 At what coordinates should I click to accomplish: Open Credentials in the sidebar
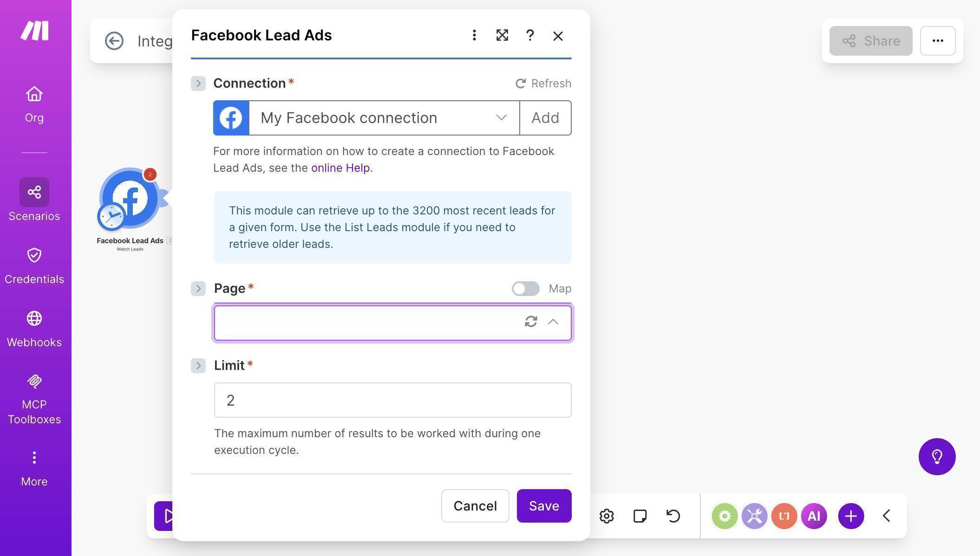34,265
